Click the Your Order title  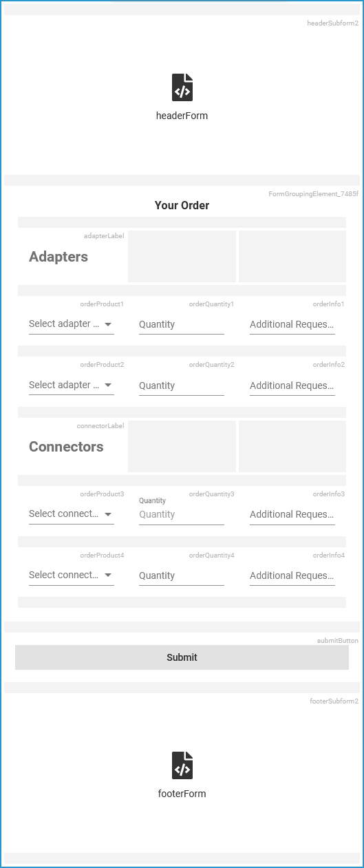click(182, 205)
